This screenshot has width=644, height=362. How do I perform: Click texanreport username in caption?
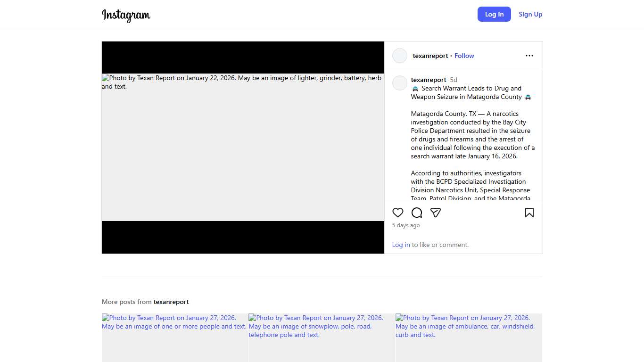[428, 80]
